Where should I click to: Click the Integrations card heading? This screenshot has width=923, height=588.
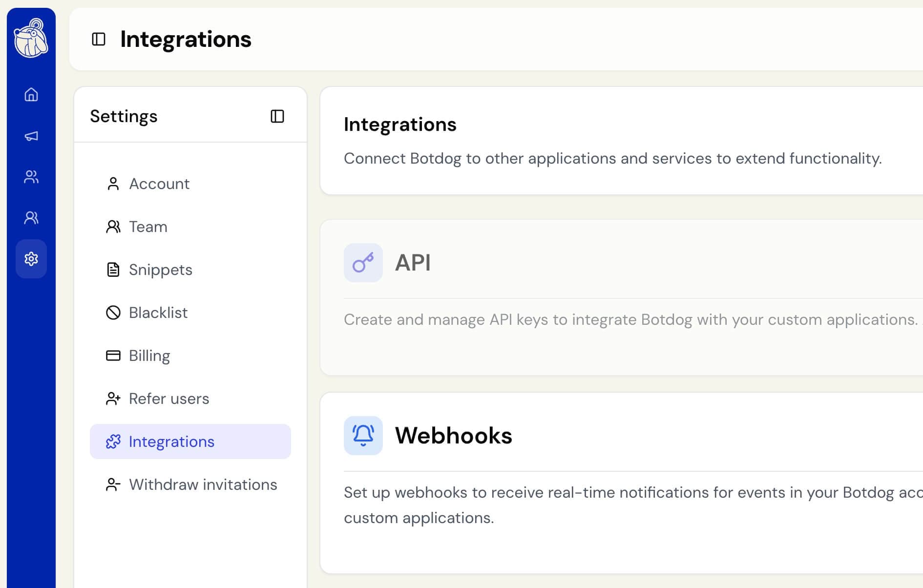pyautogui.click(x=400, y=125)
